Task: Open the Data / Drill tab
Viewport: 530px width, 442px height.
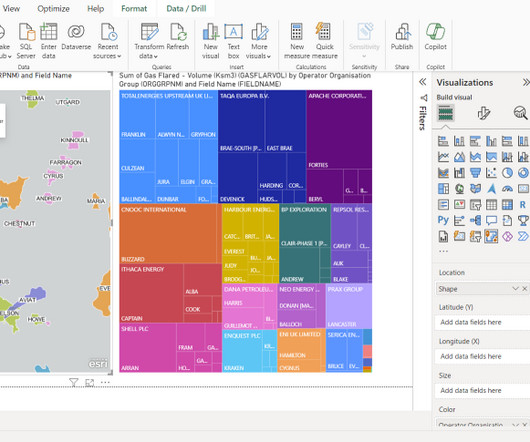Action: 186,8
